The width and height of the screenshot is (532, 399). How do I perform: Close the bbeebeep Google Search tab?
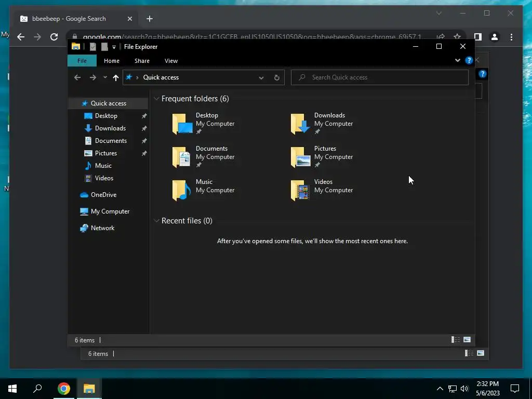129,19
